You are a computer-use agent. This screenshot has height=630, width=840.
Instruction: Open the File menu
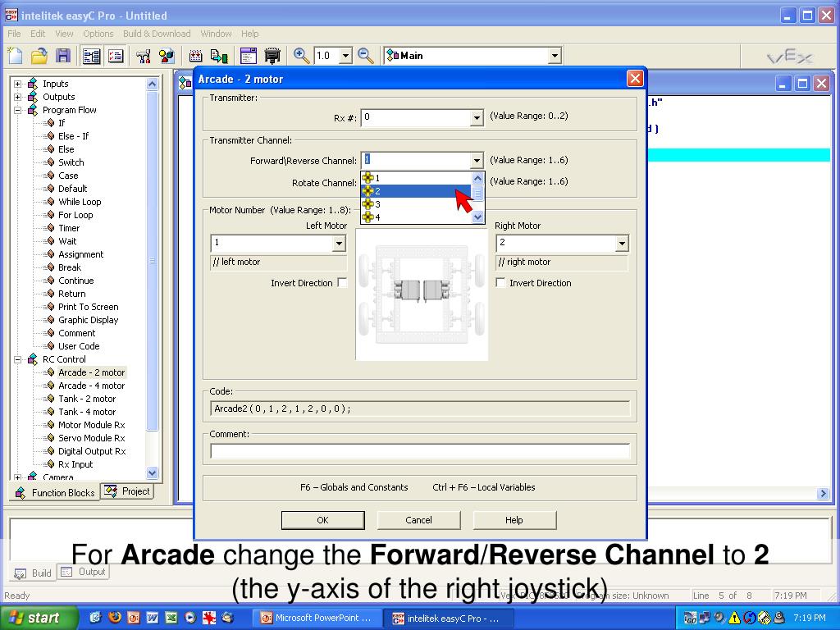point(14,34)
